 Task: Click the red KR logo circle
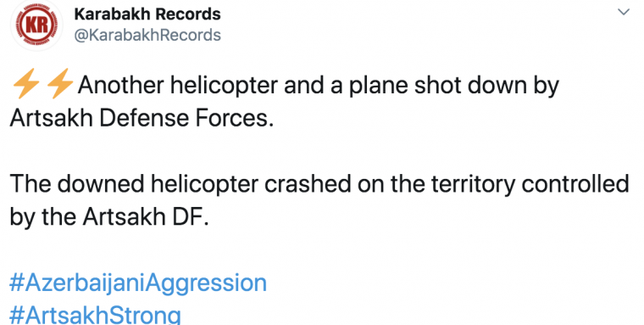point(37,25)
